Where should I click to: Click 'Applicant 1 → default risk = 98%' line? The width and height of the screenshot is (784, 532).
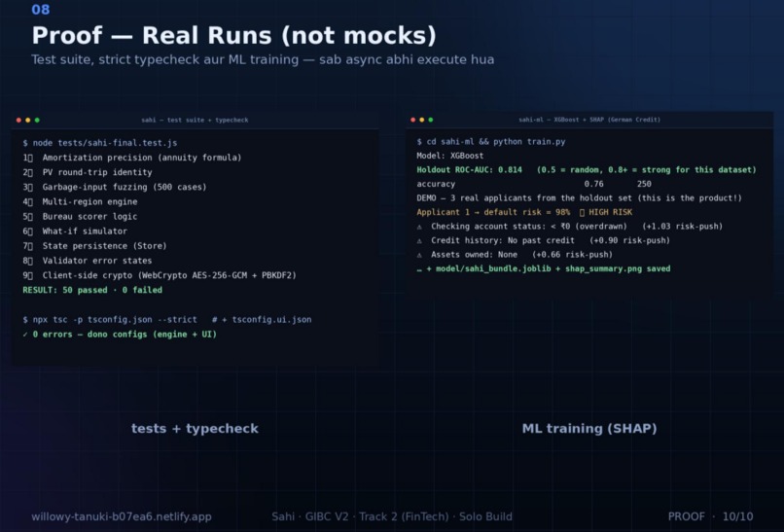(524, 212)
